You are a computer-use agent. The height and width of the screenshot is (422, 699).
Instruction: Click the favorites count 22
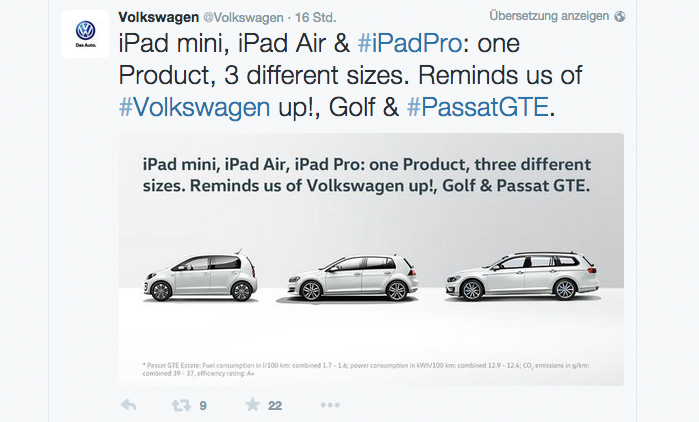point(275,406)
